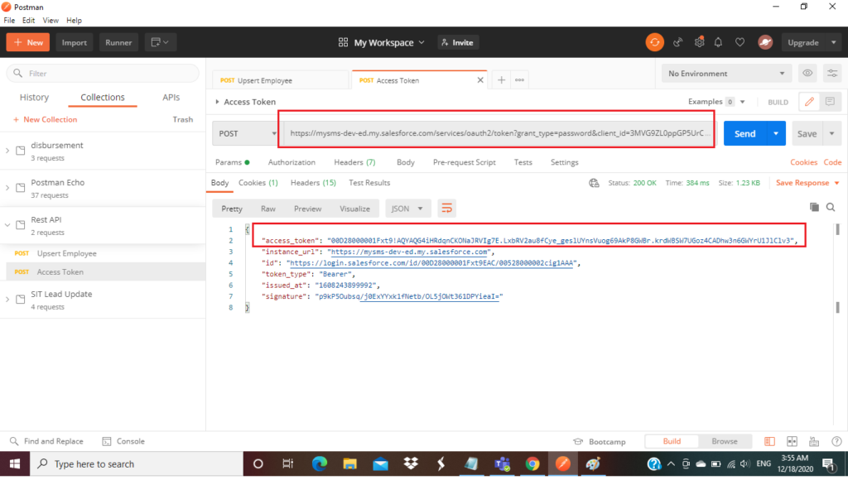Image resolution: width=848 pixels, height=504 pixels.
Task: Open the request Headers (7) tab
Action: pyautogui.click(x=354, y=162)
